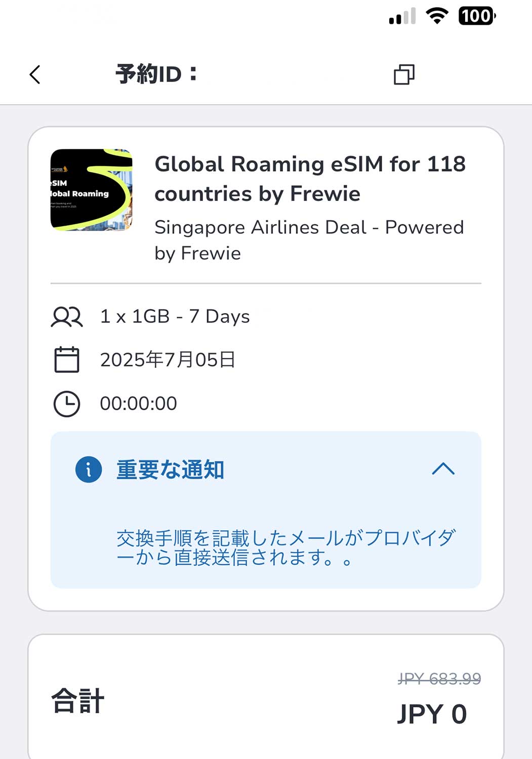Tap the blue info circle icon
Image resolution: width=532 pixels, height=759 pixels.
pos(89,470)
